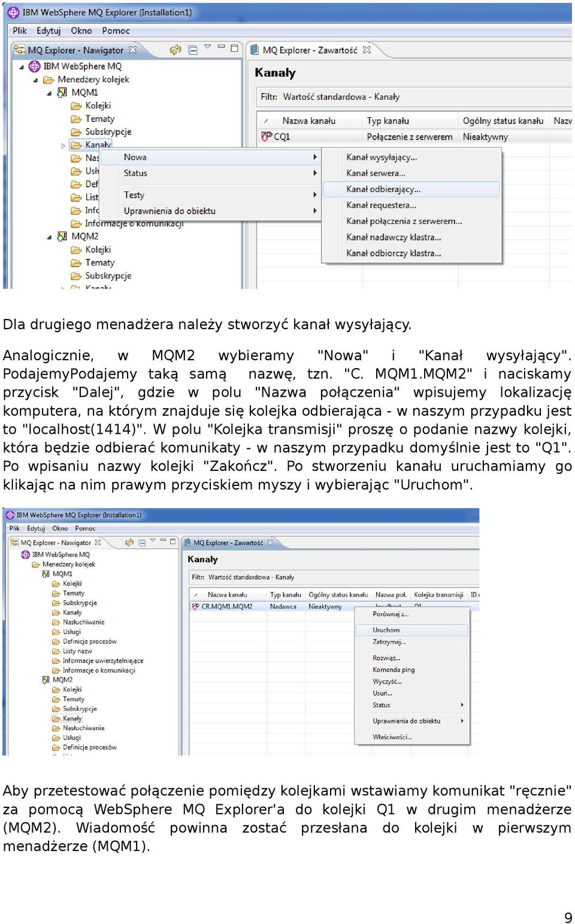Sort by the Ogólny status kanału column in the first screenshot
The image size is (575, 924).
(503, 121)
